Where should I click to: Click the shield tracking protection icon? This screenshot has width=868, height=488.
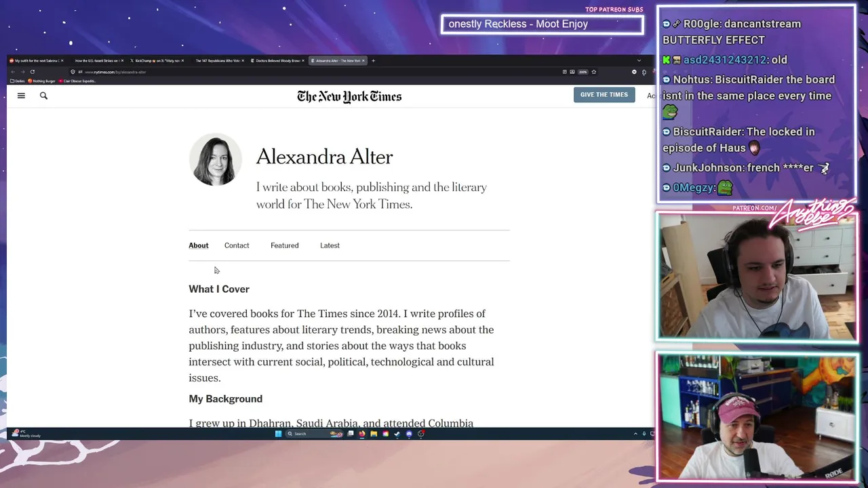tap(73, 71)
